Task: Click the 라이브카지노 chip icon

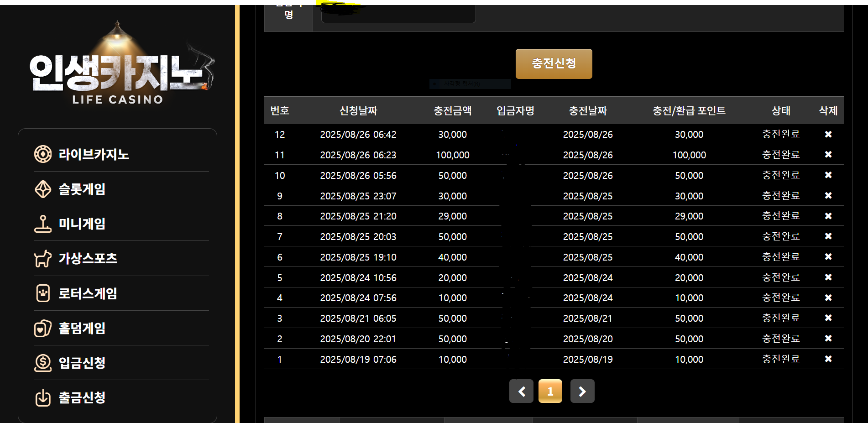Action: (x=43, y=154)
